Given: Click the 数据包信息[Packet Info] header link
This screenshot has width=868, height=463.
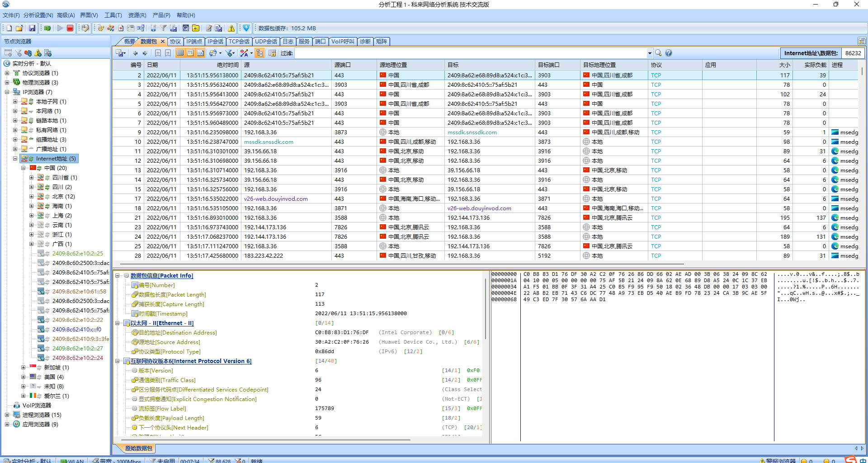Looking at the screenshot, I should point(162,276).
